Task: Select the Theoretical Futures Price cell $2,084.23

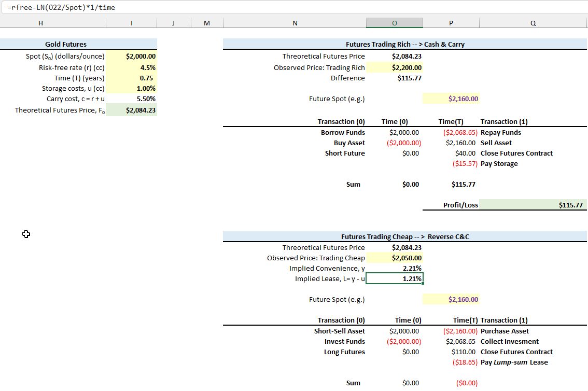Action: tap(131, 109)
